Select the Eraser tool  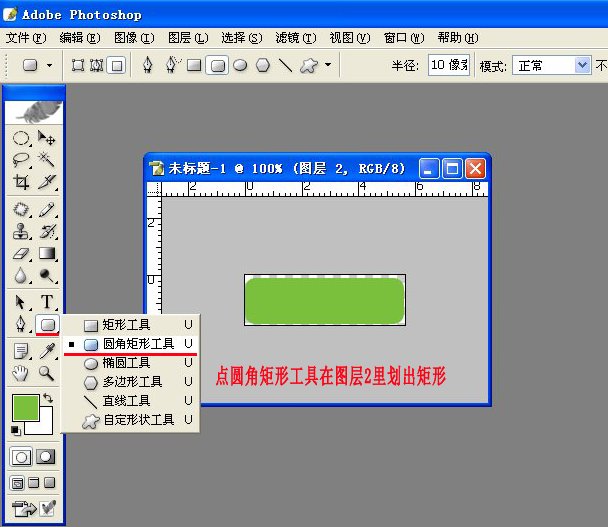21,254
